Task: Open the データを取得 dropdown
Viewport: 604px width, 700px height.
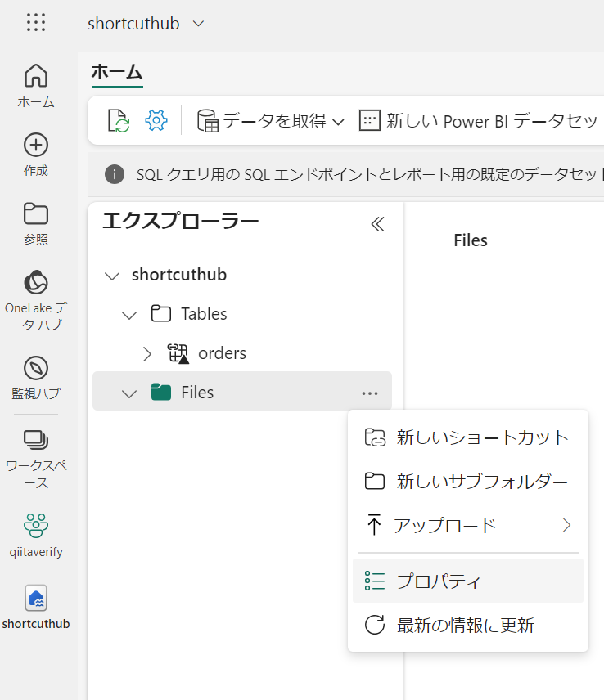Action: click(x=271, y=121)
